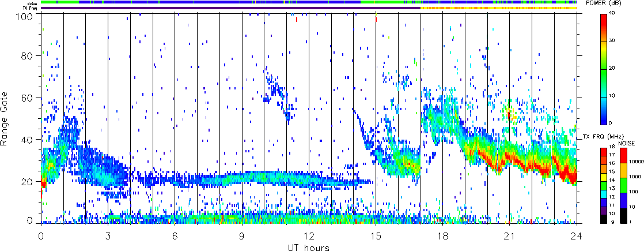Click the "21" tick label on the UT hours axis
Viewport: 644px width, 251px height.
pos(510,236)
